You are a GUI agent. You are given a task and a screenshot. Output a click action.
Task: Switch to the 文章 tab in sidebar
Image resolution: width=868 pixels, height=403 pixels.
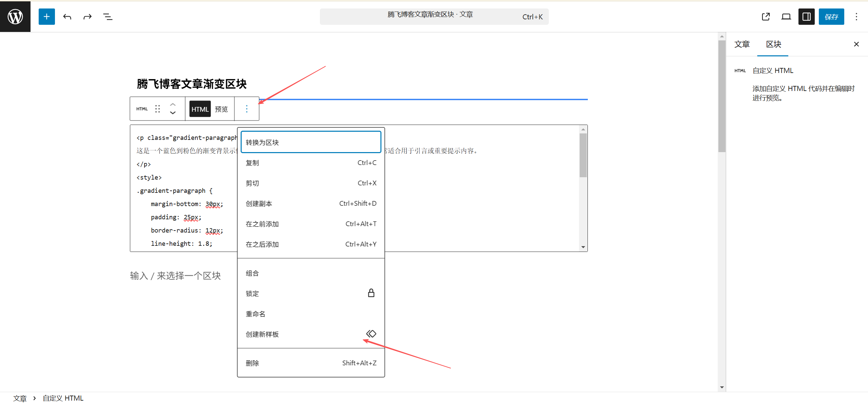point(742,44)
